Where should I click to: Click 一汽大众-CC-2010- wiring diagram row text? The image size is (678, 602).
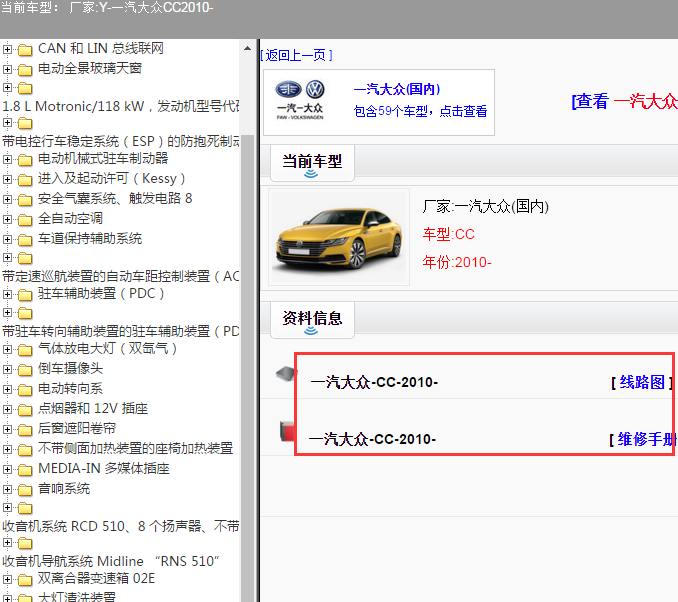tap(374, 382)
